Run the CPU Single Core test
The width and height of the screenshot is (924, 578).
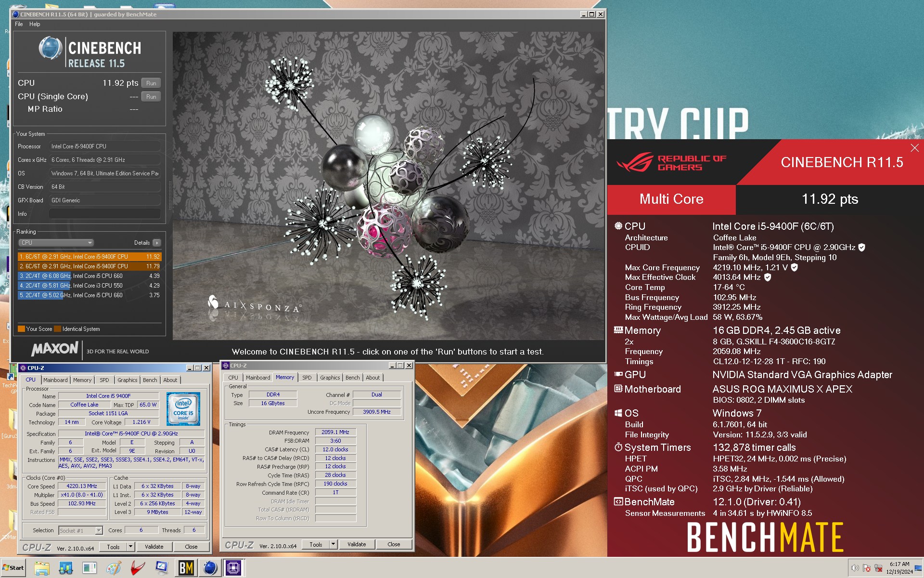coord(151,97)
